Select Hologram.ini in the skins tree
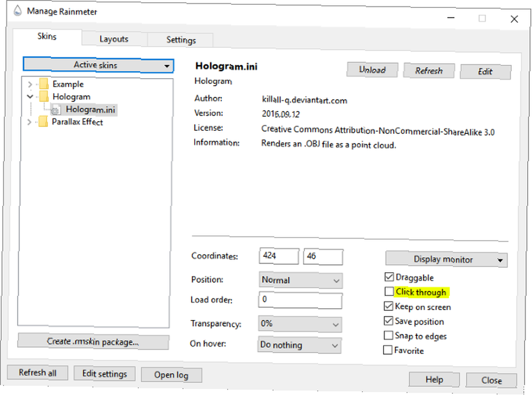Viewport: 532px width, 396px height. pyautogui.click(x=90, y=109)
